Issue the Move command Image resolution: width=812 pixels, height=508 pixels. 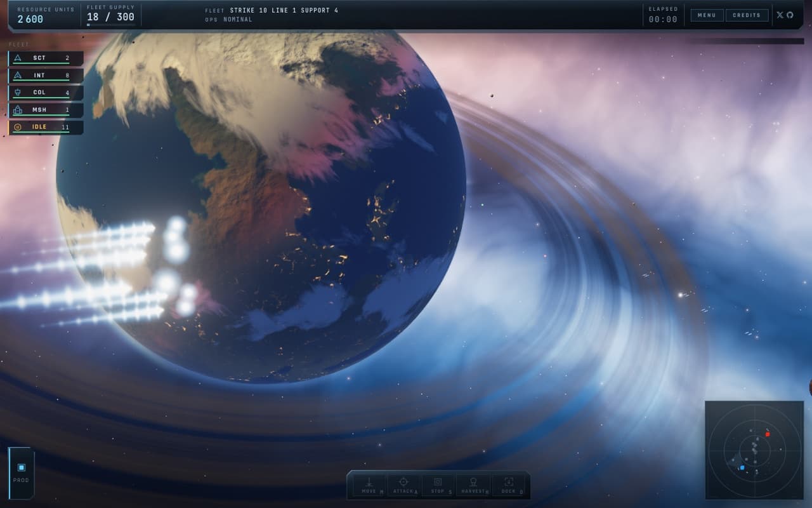[369, 485]
